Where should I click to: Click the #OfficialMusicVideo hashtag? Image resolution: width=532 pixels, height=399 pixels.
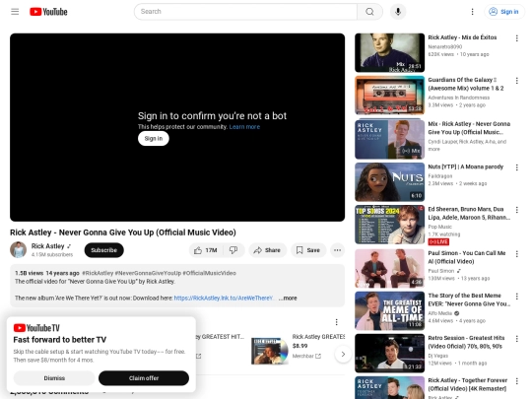[x=209, y=273]
